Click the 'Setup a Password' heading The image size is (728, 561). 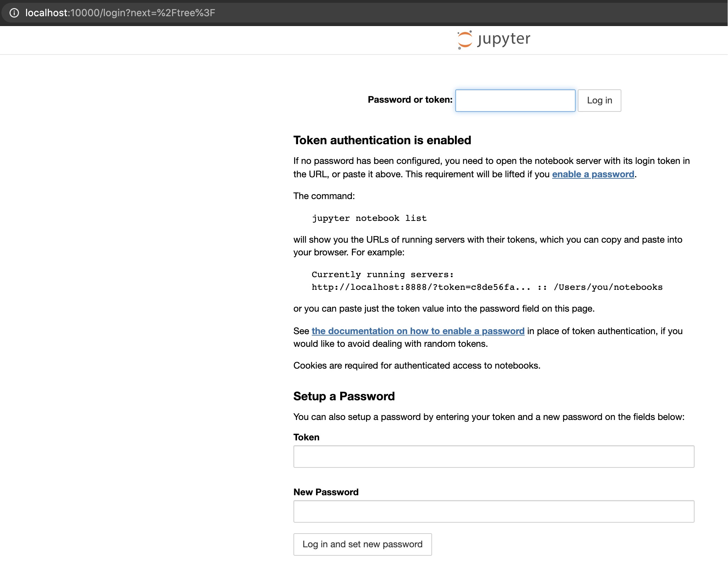[x=344, y=396]
